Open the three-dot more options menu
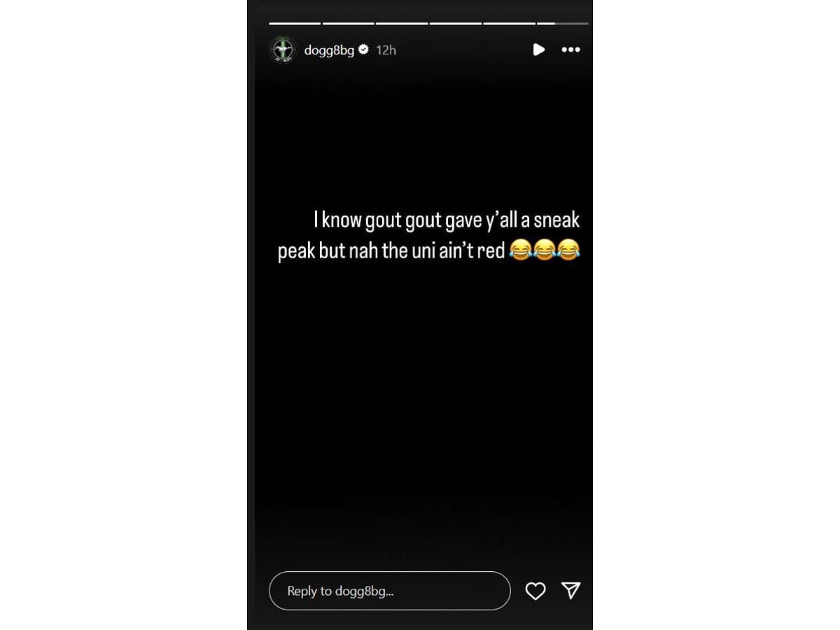The height and width of the screenshot is (630, 840). [x=571, y=50]
